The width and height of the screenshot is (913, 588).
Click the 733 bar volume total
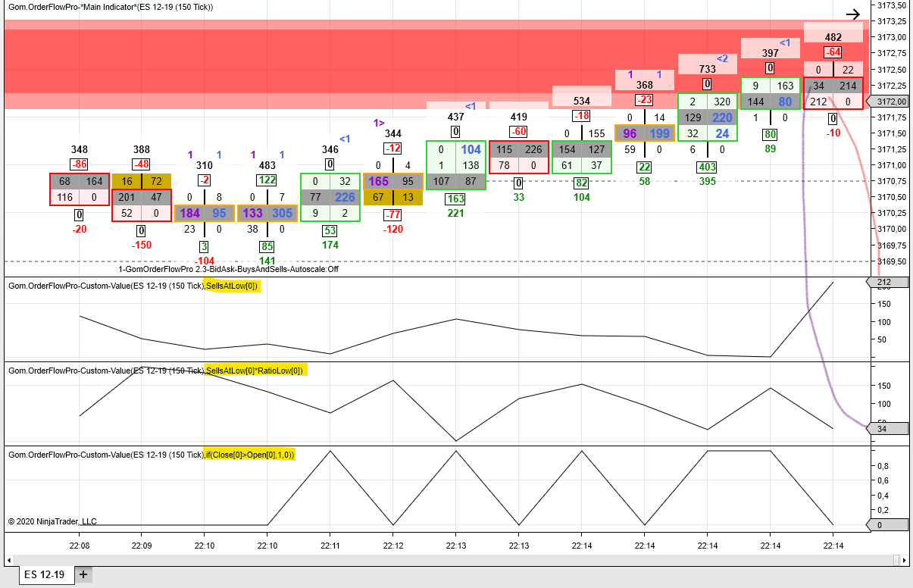click(x=707, y=69)
